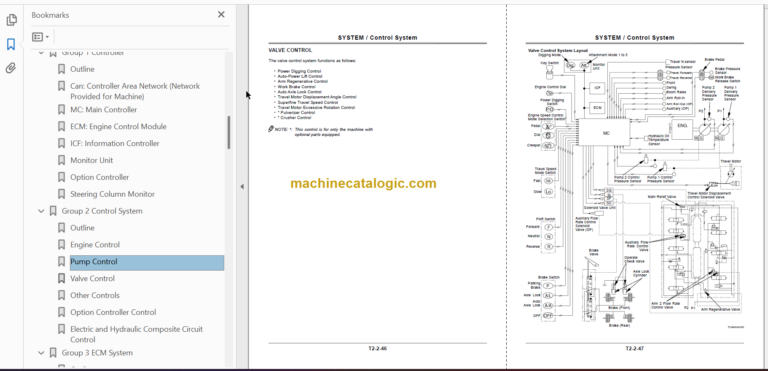Open the Outline bookmark under Group 2
Screen dimensions: 768x371
click(x=82, y=228)
